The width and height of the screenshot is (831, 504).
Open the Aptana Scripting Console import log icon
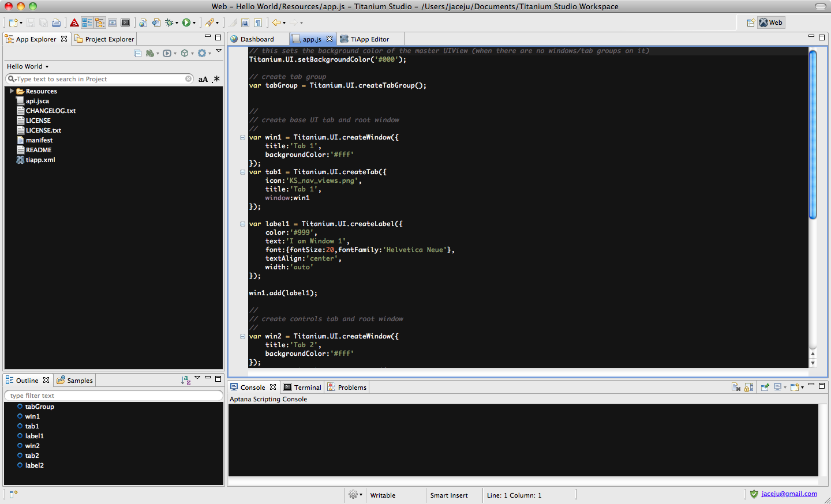tap(735, 387)
